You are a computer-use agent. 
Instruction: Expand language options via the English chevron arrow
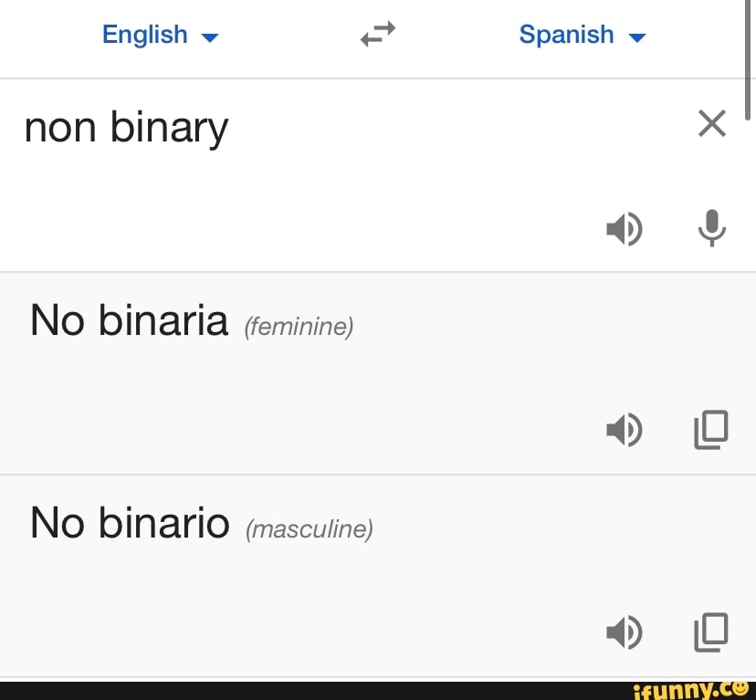coord(209,37)
